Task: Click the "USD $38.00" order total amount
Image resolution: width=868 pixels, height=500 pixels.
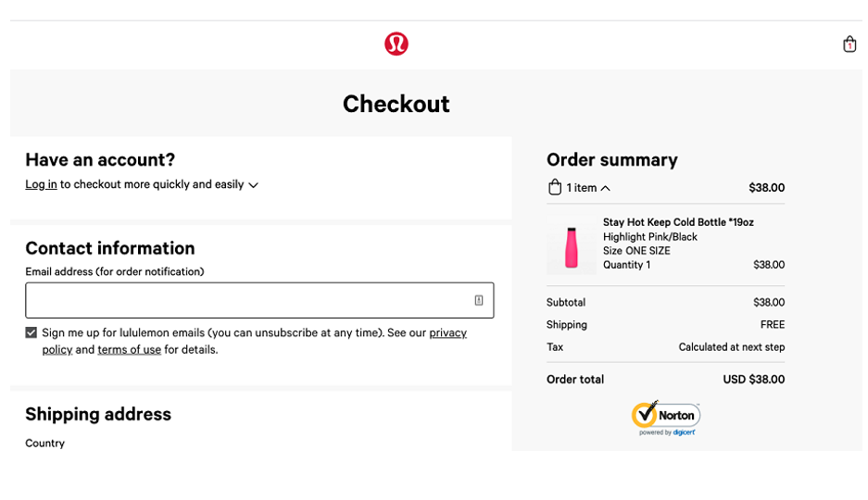Action: point(753,379)
